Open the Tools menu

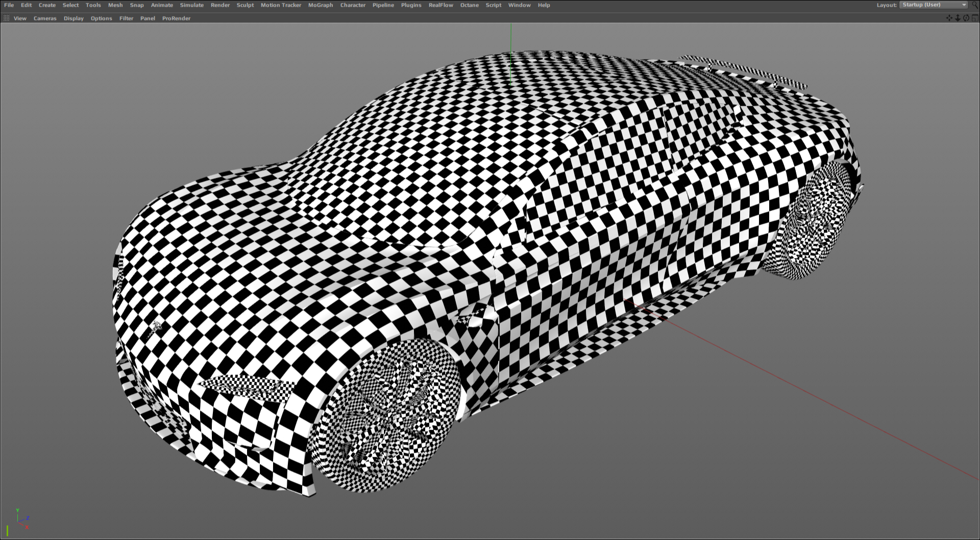pos(93,5)
